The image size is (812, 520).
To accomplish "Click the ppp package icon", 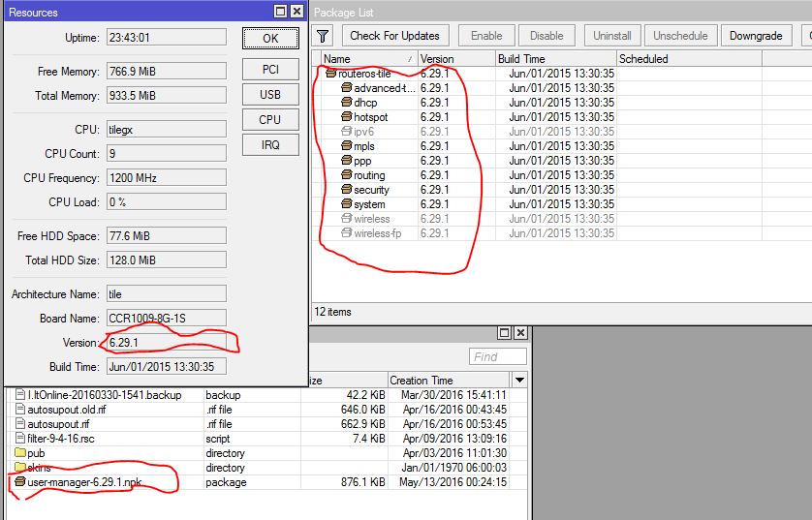I will click(347, 161).
